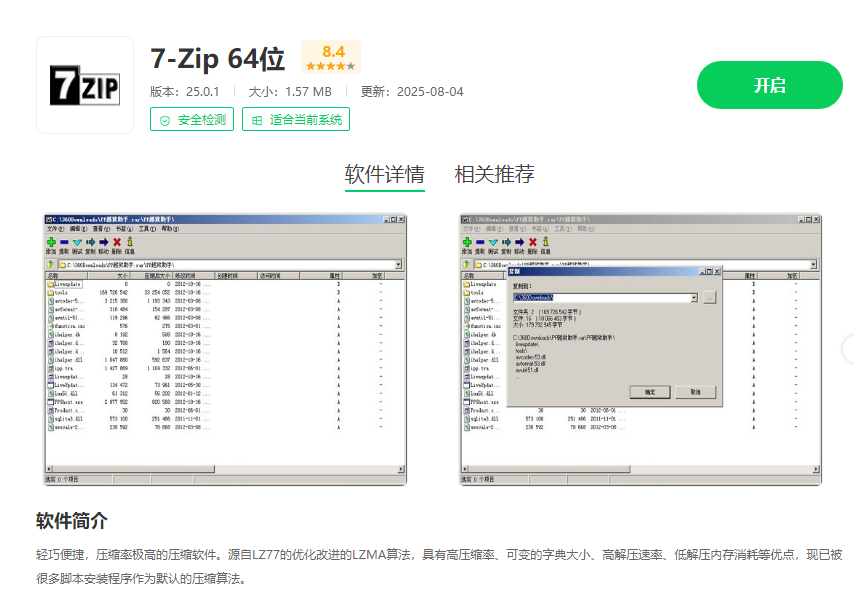Select the 移动 (Move) toolbar icon

(104, 242)
